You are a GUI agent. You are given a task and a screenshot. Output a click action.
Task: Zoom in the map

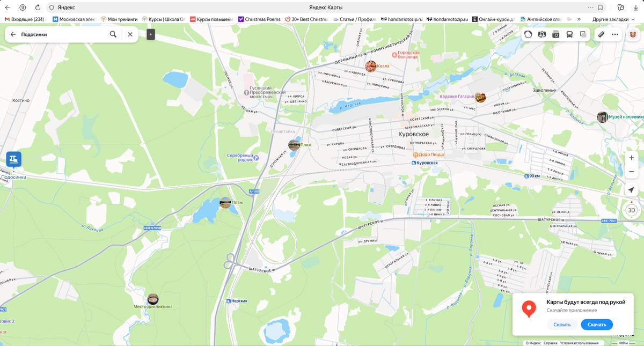pos(632,158)
